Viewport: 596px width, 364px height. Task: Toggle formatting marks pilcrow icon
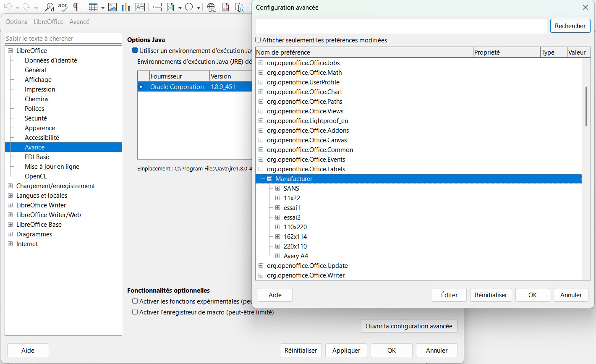click(76, 7)
